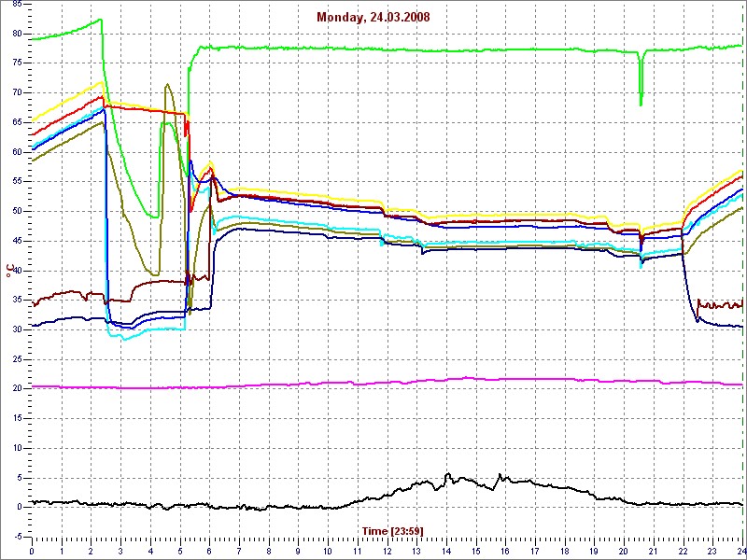747x560 pixels.
Task: Click the x-axis hour label '24'
Action: 740,550
